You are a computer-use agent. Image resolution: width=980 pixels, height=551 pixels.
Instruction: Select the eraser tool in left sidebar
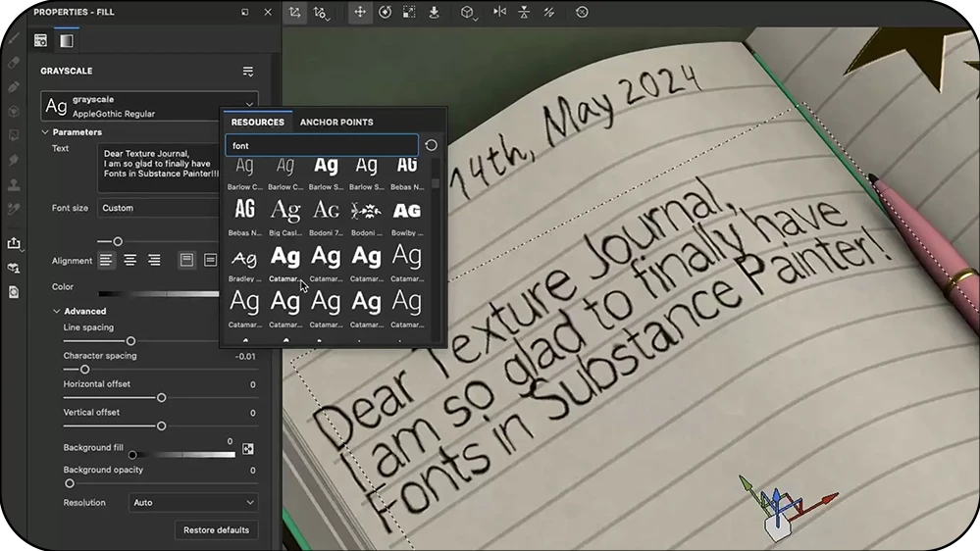pos(14,63)
